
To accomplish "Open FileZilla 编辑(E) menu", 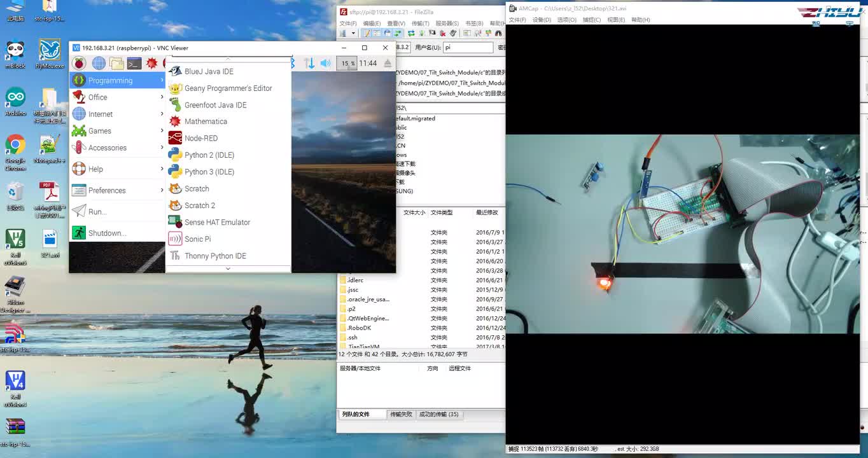I will coord(372,24).
